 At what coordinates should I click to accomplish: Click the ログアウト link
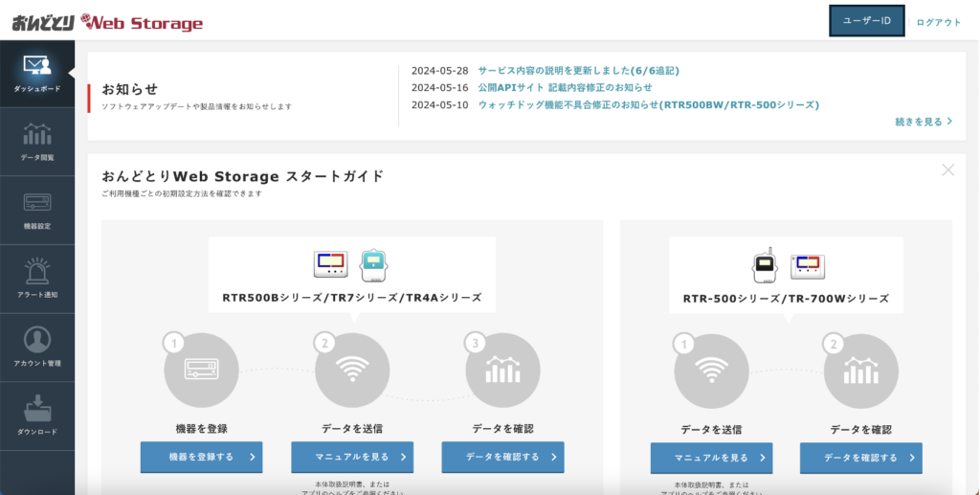(x=938, y=22)
